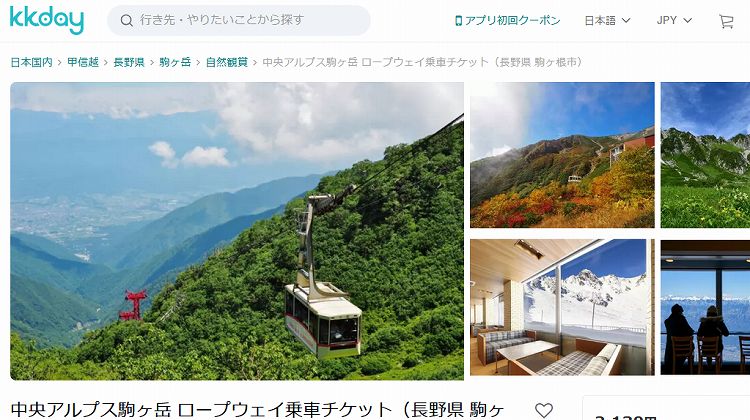Go to the 甲信越 breadcrumb

pos(83,62)
